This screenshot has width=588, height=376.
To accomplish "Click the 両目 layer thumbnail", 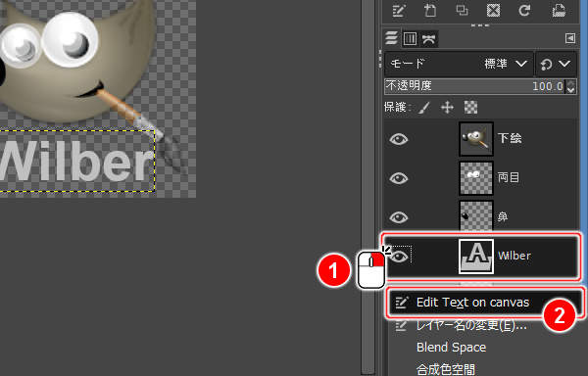I will click(x=476, y=178).
